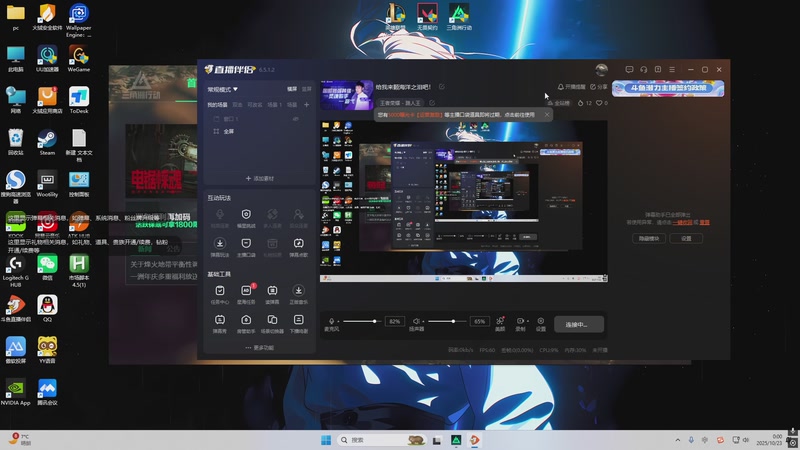Screen dimensions: 800x450
Task: Click the stream cover thumbnail image
Action: pos(346,95)
